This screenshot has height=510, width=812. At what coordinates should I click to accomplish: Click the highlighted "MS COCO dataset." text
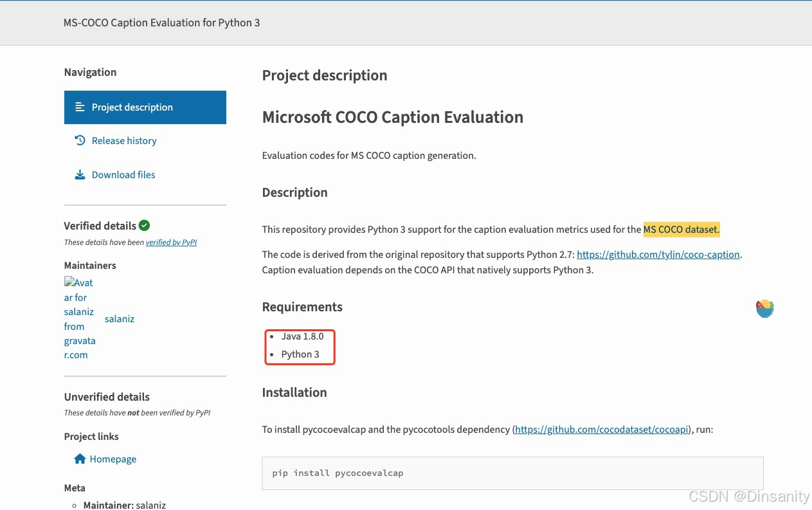tap(681, 230)
